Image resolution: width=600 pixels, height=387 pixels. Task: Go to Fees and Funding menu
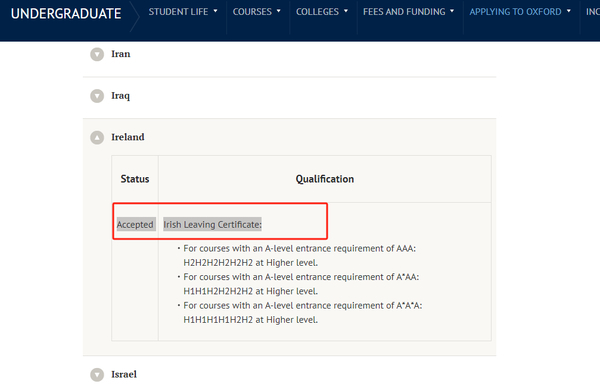[404, 12]
